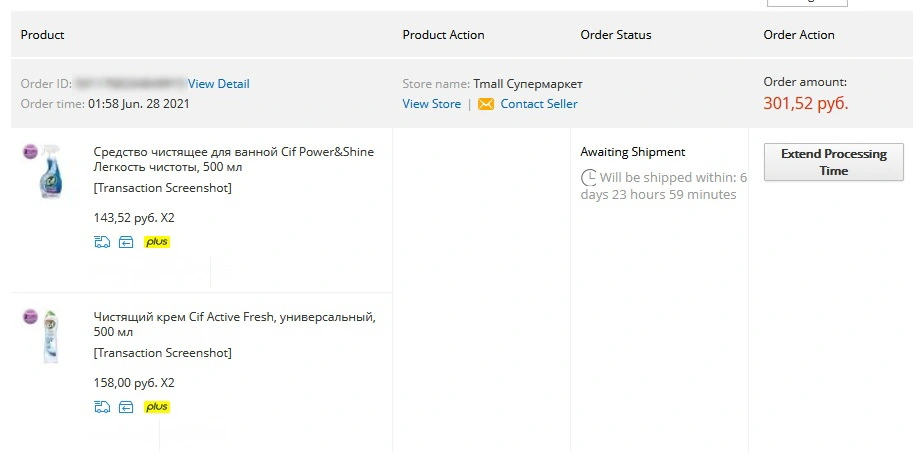Click the envelope icon beside Contact Seller
913x452 pixels.
tap(486, 104)
